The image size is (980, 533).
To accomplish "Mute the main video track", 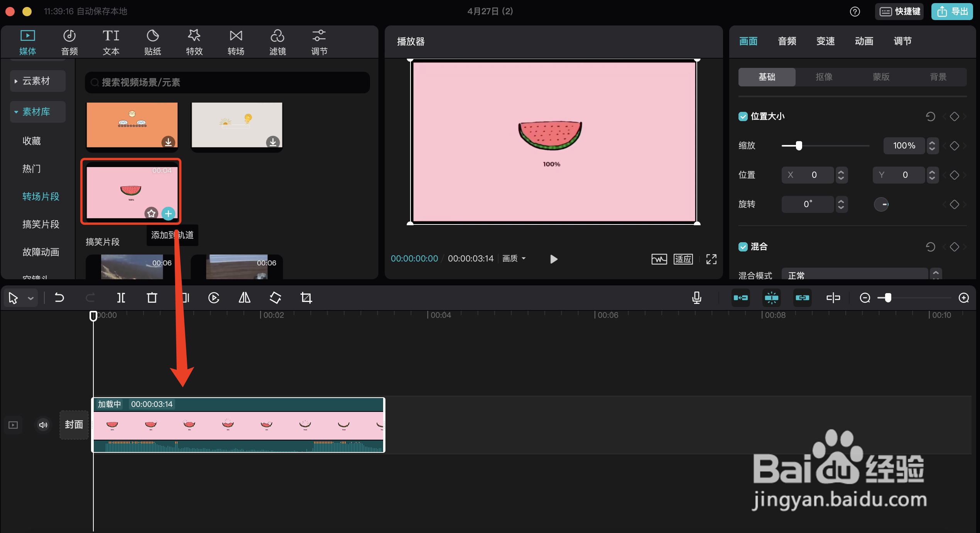I will tap(43, 425).
